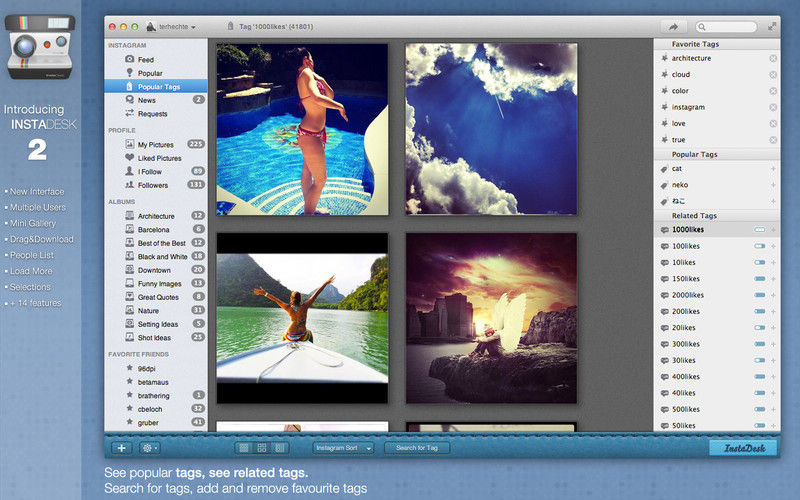The width and height of the screenshot is (800, 500).
Task: Toggle the 300likes related tag switch
Action: pos(760,344)
